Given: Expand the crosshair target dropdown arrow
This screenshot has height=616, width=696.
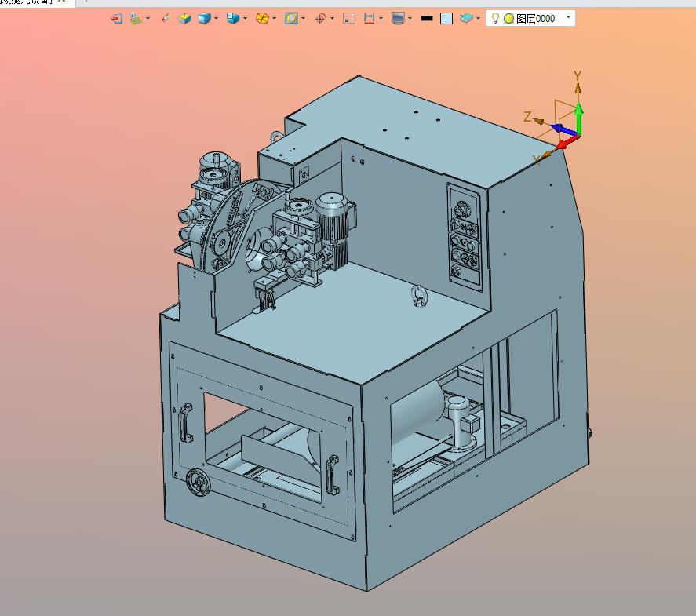Looking at the screenshot, I should click(x=332, y=19).
